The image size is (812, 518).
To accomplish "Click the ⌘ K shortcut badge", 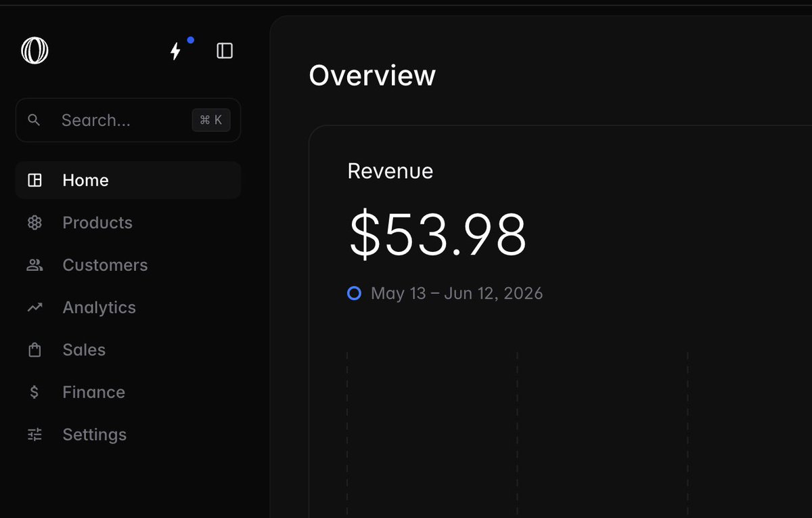I will point(211,120).
